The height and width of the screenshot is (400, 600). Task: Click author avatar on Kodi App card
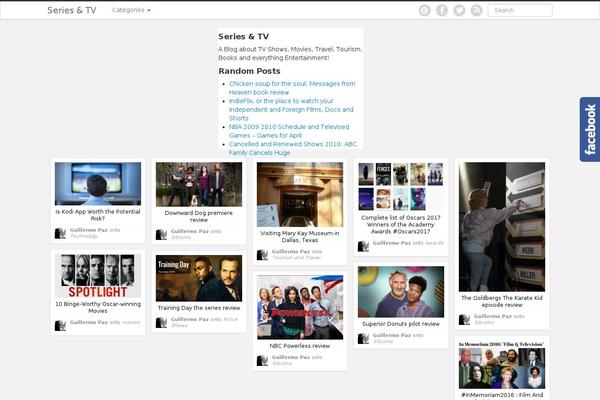(x=60, y=233)
